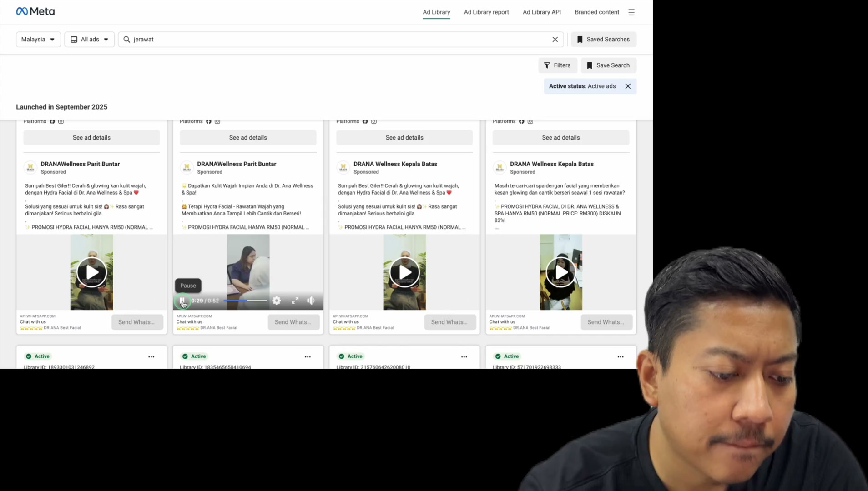Click the video progress bar of playing ad
868x491 pixels.
(245, 301)
